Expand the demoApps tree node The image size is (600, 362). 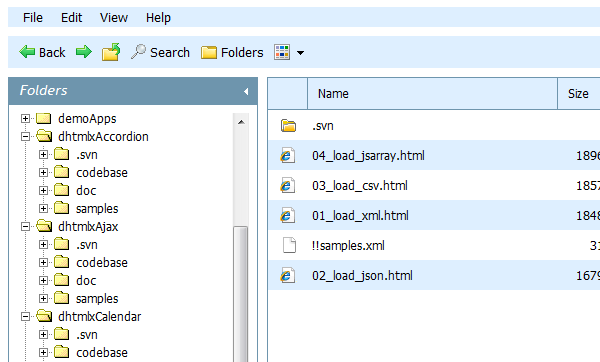(25, 119)
